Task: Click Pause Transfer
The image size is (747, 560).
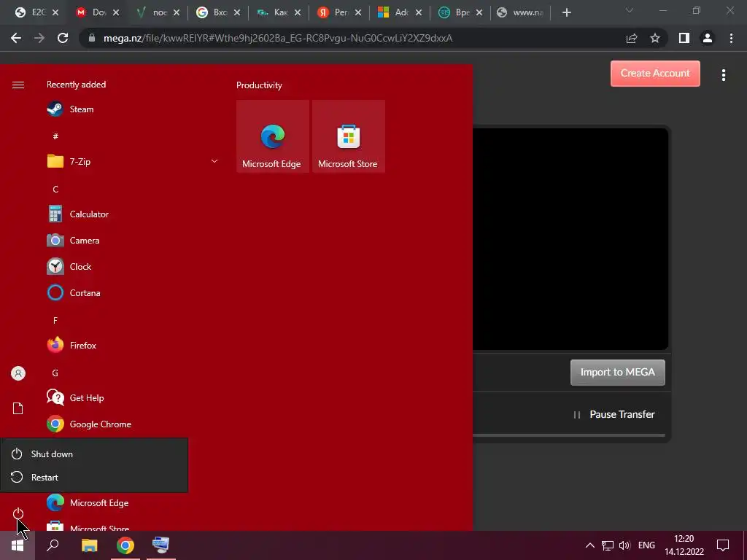Action: point(614,414)
